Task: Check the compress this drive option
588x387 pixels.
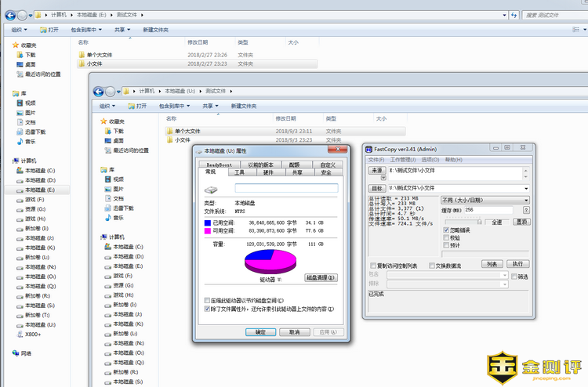Action: pyautogui.click(x=207, y=300)
